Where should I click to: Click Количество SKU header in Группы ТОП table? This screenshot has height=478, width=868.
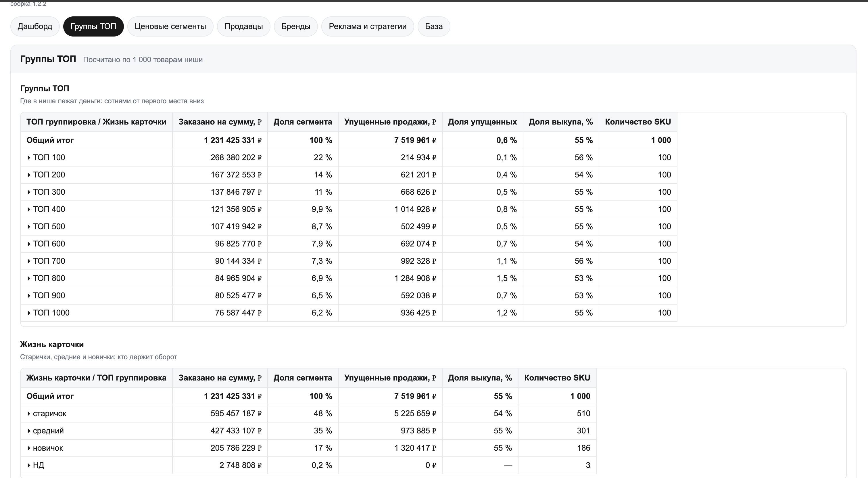638,122
